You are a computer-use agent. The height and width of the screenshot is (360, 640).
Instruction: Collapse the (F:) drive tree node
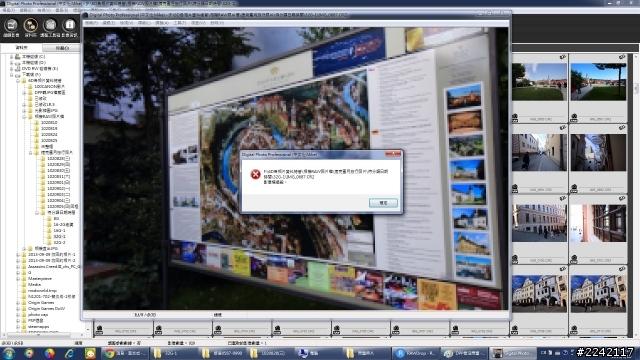tap(11, 75)
